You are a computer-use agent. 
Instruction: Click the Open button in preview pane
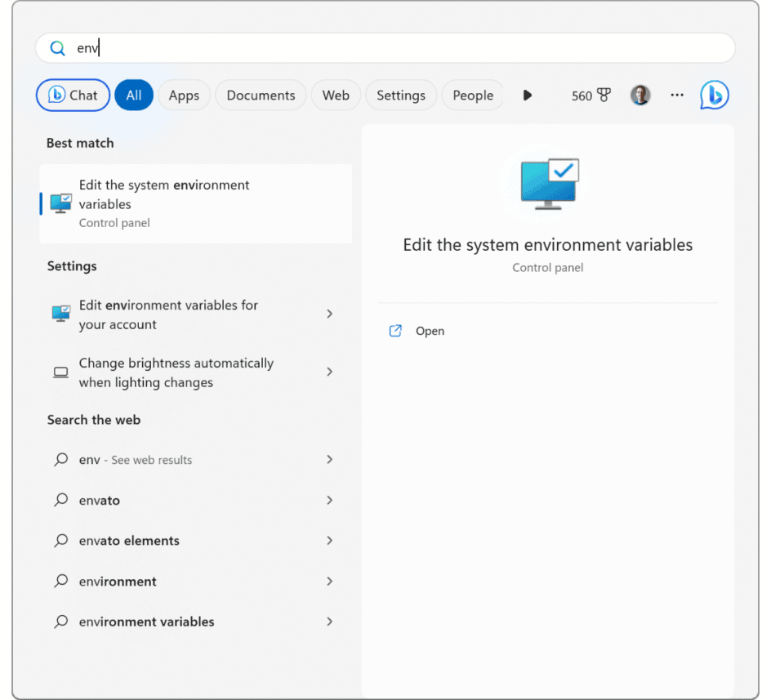430,331
